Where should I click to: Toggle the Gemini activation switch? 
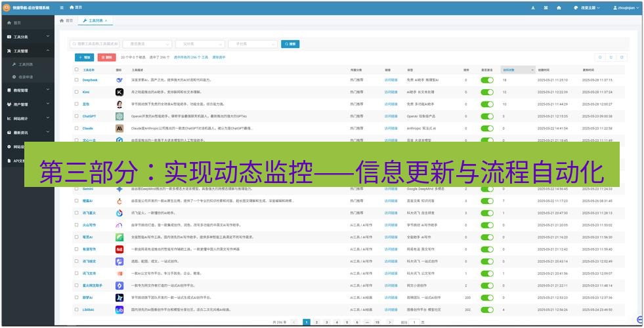click(x=487, y=189)
